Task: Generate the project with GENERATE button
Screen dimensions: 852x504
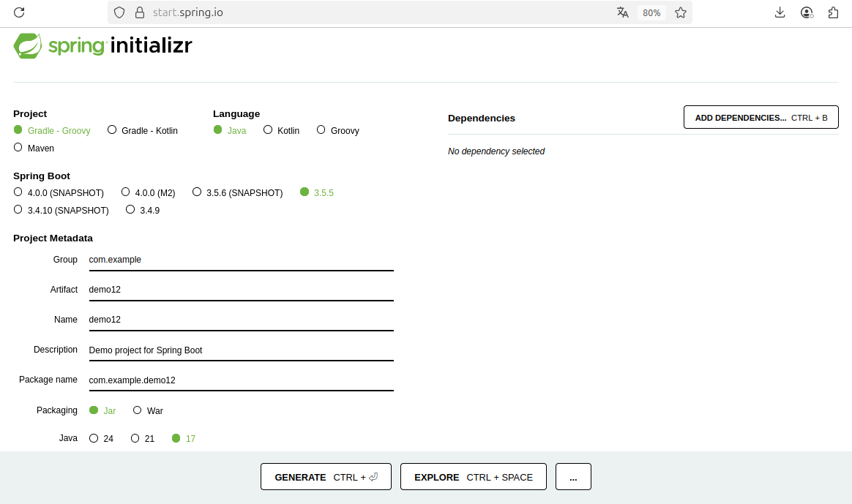Action: [x=326, y=477]
